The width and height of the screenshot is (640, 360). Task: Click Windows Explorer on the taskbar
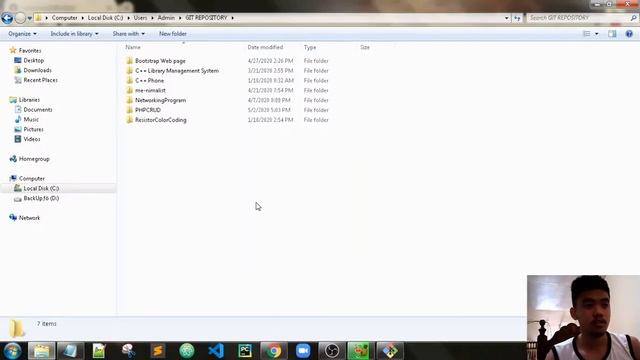click(x=41, y=351)
